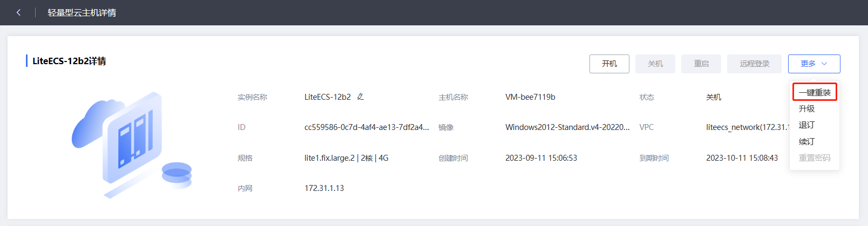Click the intranet IP 172.31.1.13
Viewport: 868px width, 226px height.
point(324,188)
